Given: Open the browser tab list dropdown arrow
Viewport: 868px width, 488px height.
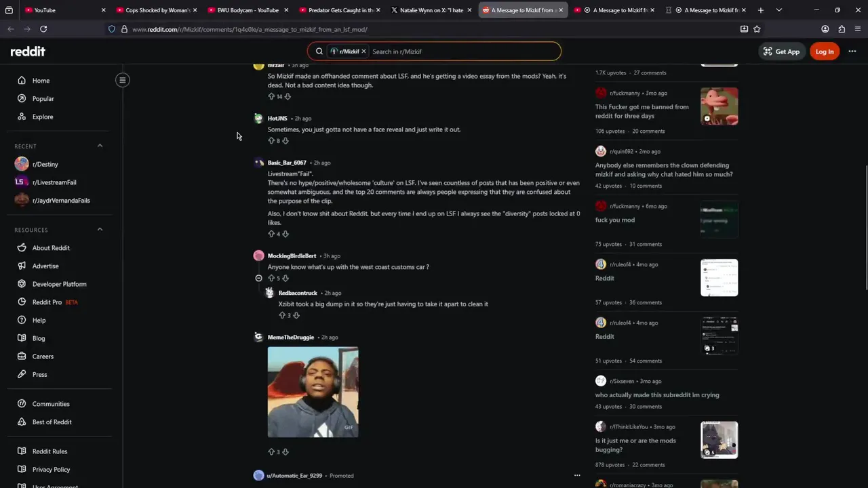Looking at the screenshot, I should [778, 10].
